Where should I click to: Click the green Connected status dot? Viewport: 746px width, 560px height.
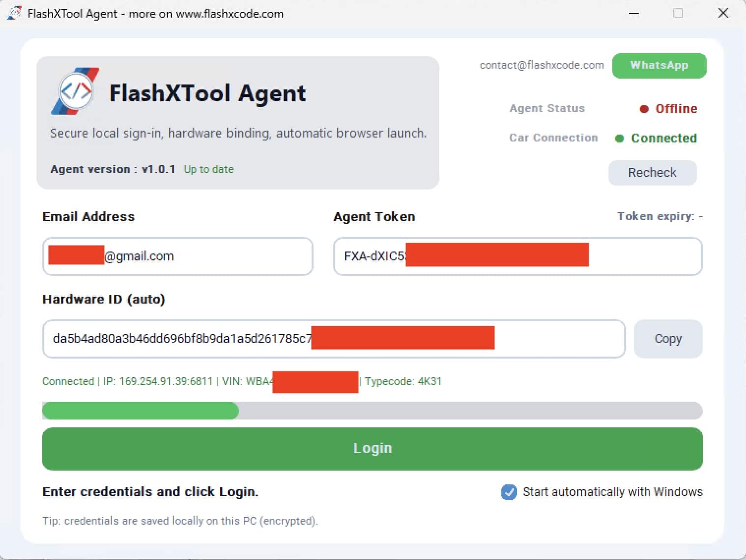[620, 139]
